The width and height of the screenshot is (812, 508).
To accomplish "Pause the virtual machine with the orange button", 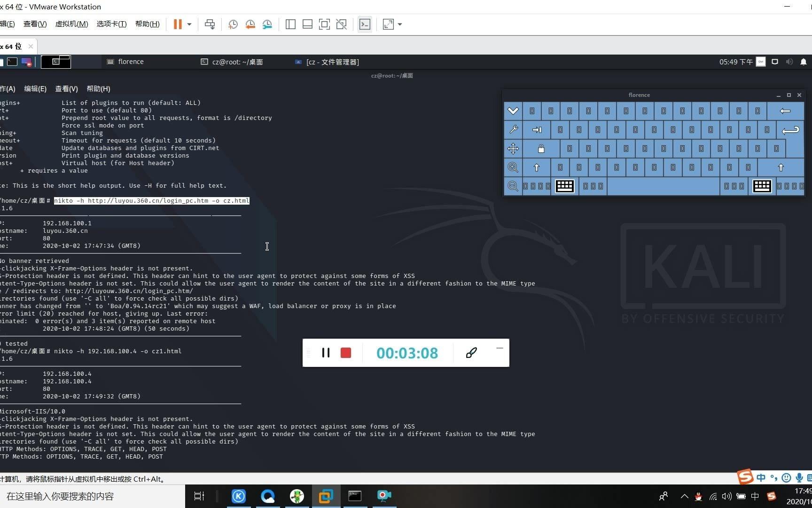I will point(178,24).
